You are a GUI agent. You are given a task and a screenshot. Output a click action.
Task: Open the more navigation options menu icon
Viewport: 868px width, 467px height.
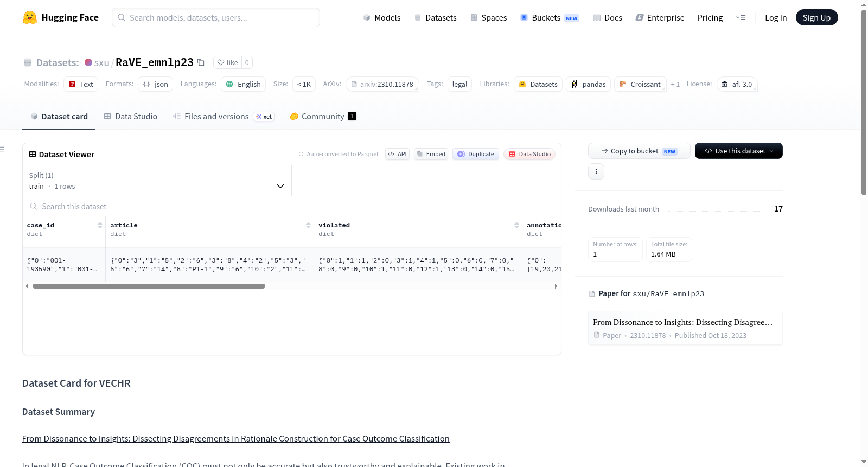pos(741,17)
